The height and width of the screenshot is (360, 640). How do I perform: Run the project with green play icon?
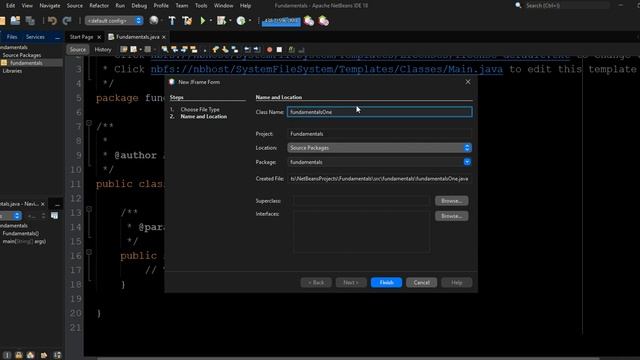[202, 20]
